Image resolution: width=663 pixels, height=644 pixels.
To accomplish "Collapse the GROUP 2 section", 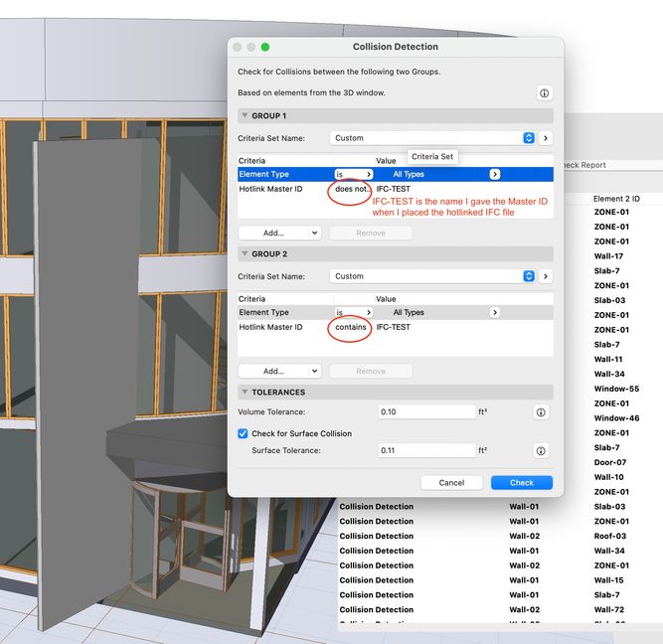I will click(x=245, y=253).
